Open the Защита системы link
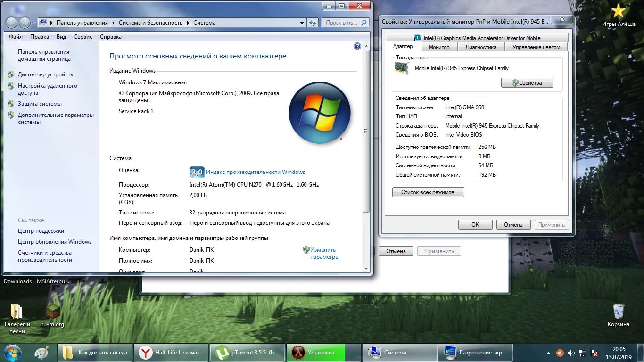This screenshot has height=362, width=644. pyautogui.click(x=40, y=104)
